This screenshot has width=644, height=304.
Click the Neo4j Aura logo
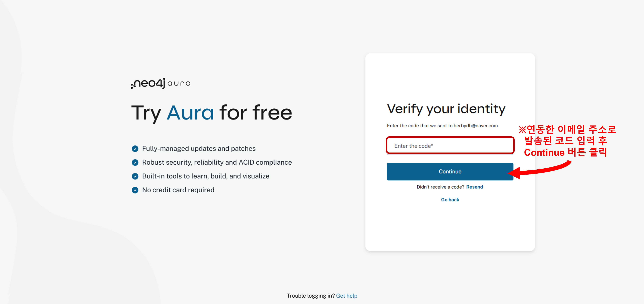(161, 83)
